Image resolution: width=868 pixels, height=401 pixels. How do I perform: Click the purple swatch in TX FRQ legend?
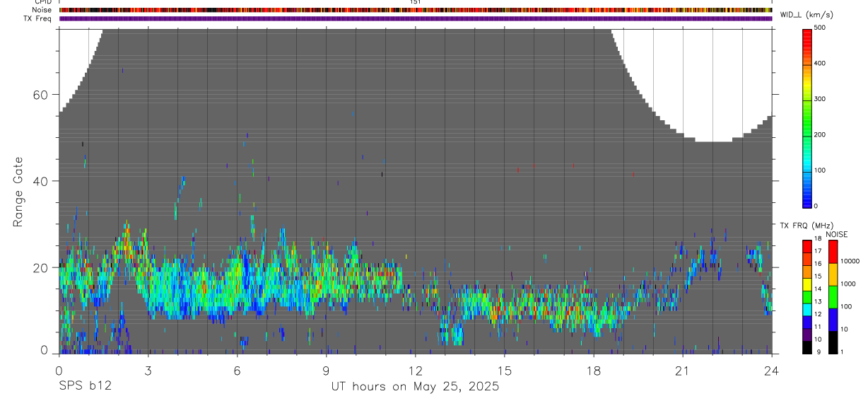[807, 335]
